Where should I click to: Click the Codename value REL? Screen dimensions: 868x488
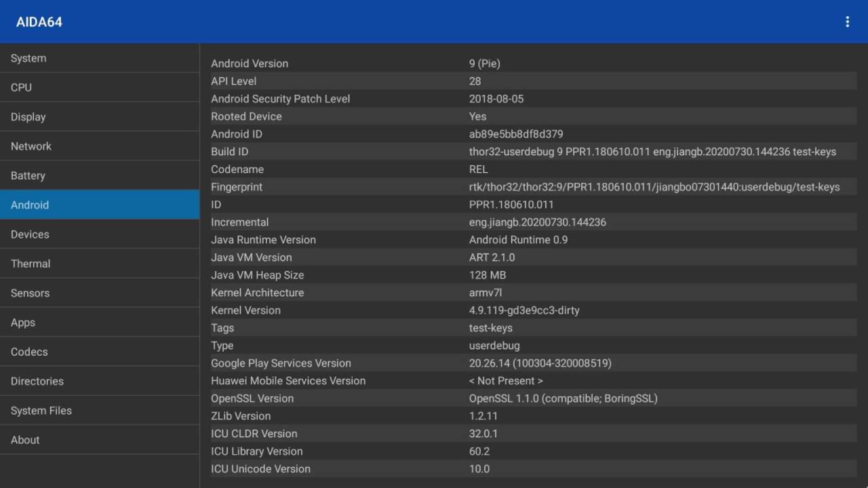point(478,169)
